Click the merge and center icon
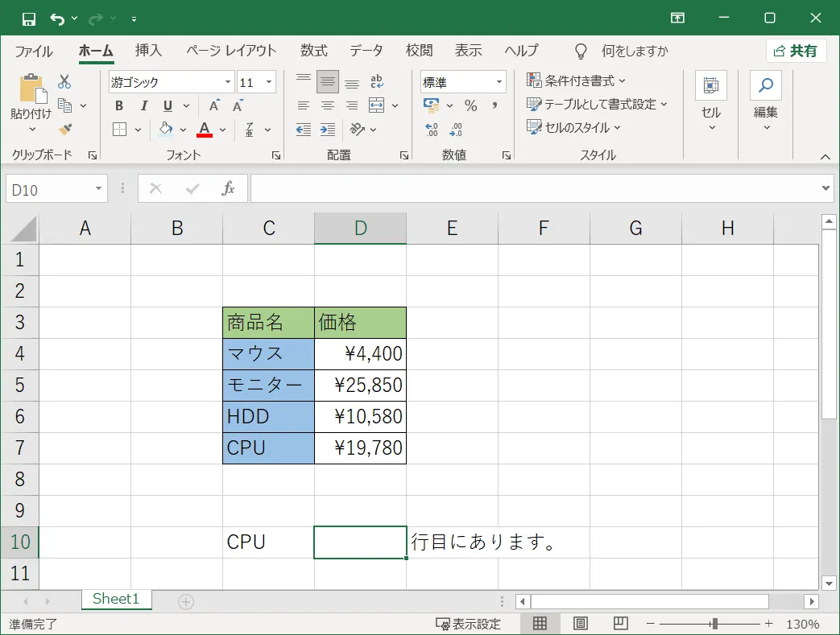 click(x=377, y=105)
